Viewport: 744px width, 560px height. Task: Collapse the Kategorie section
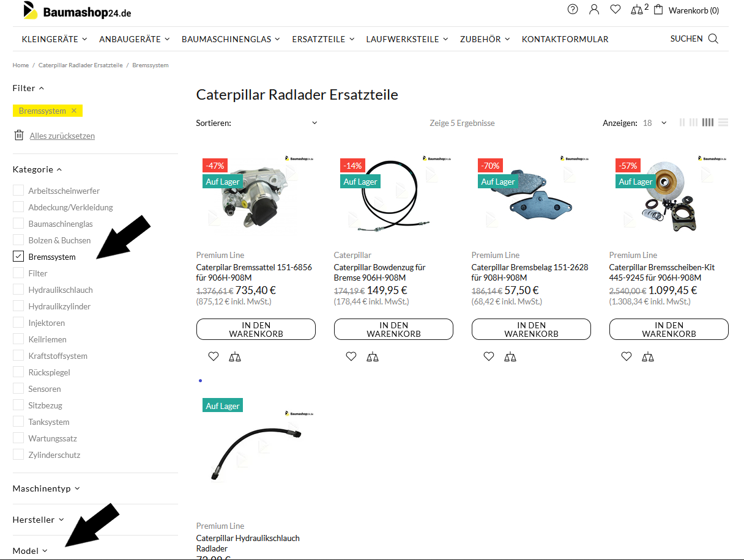(37, 169)
